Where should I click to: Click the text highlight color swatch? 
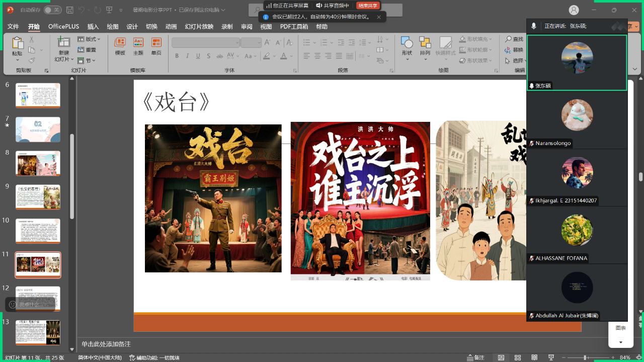tap(267, 56)
